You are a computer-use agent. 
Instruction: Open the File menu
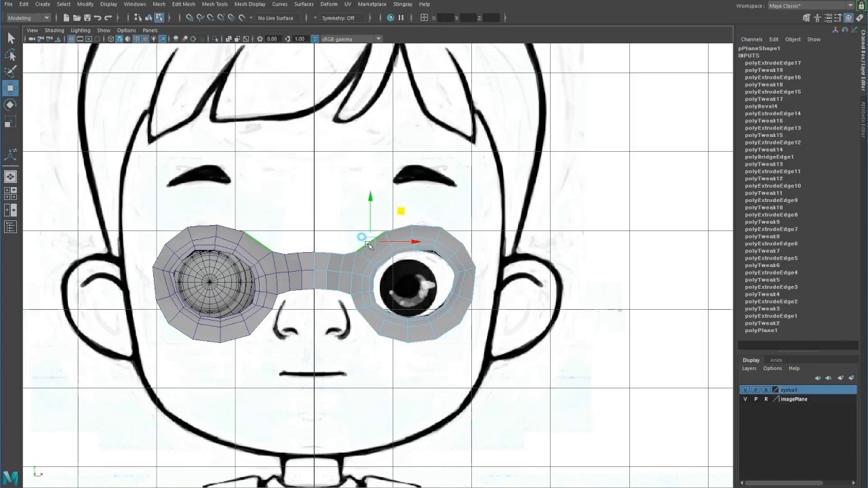tap(8, 4)
